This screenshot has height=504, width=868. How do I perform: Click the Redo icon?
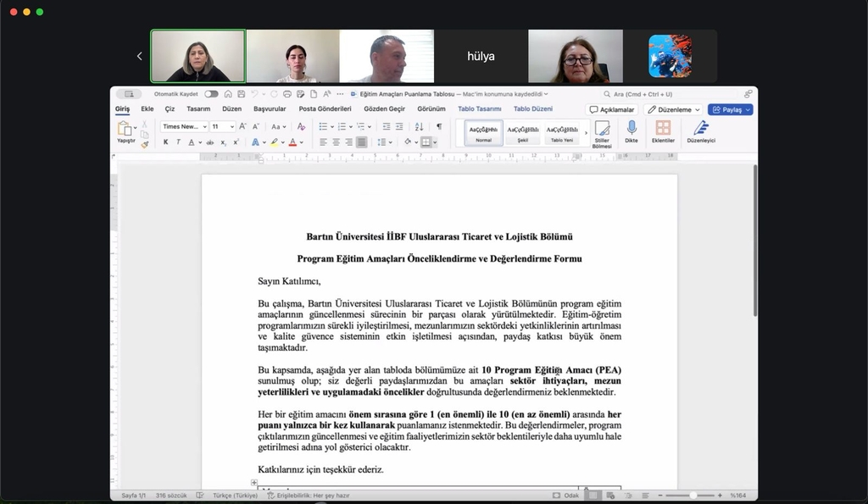point(274,94)
